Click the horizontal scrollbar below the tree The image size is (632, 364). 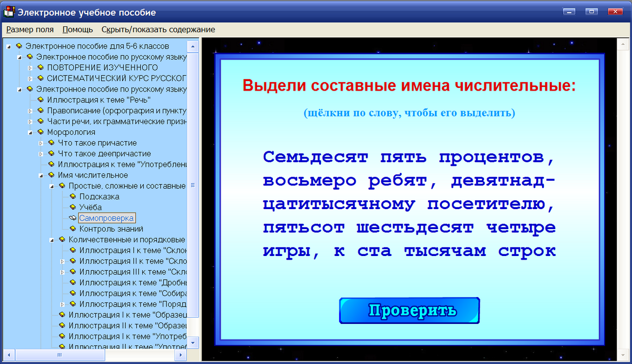[x=59, y=356]
